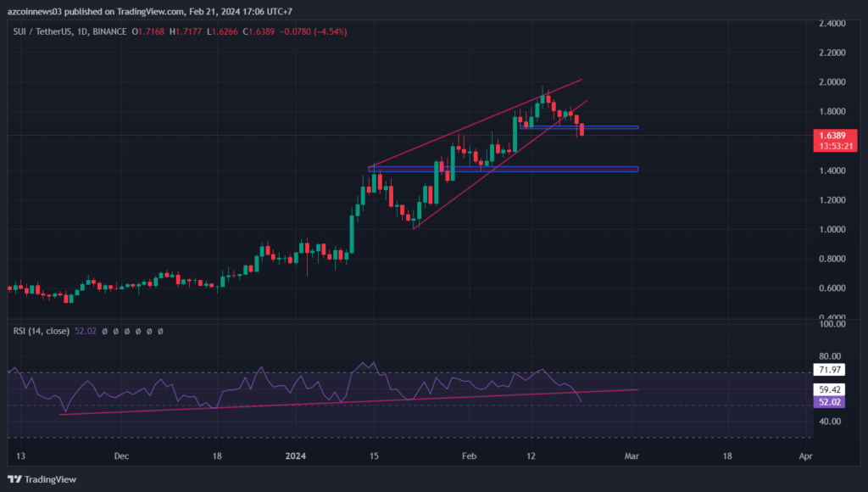Click the Feb label on time axis
This screenshot has height=492, width=868.
[x=469, y=456]
